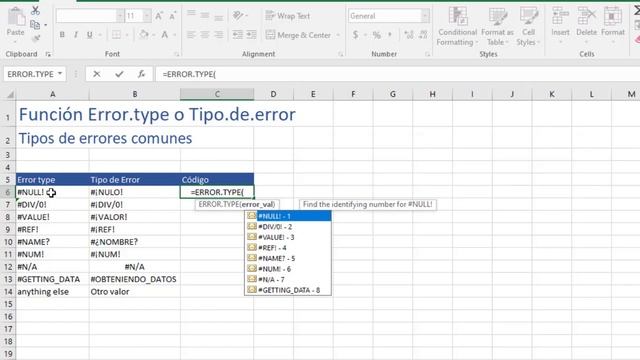Viewport: 640px width, 360px height.
Task: Click into the formula bar
Action: 398,74
